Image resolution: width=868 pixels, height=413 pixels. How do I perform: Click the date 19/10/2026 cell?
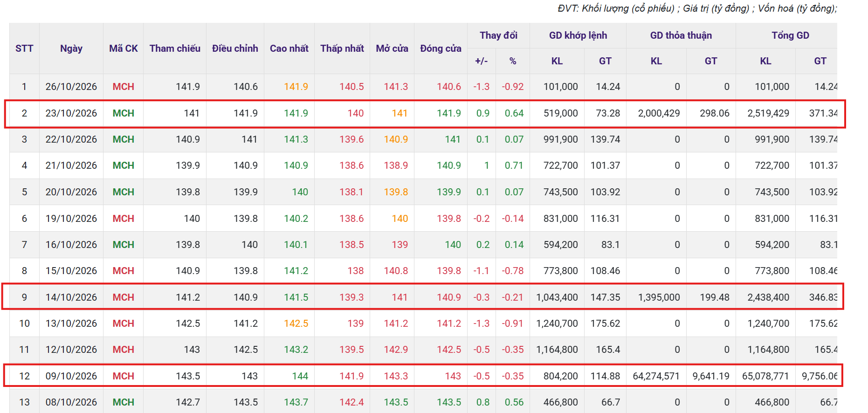(x=71, y=219)
